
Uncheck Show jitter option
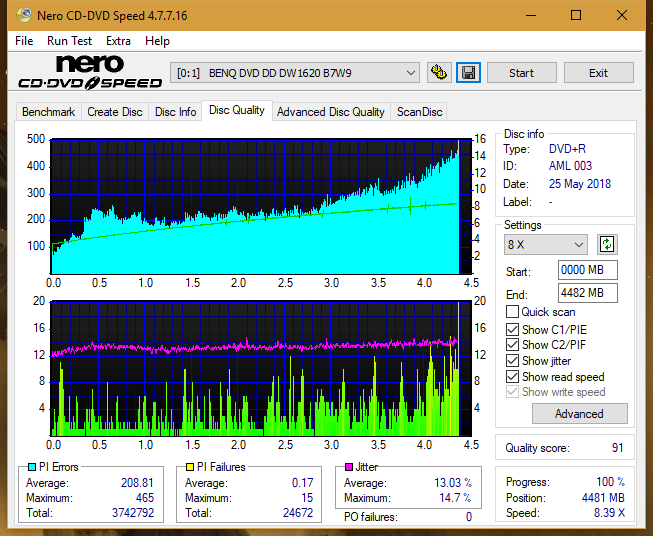click(512, 361)
